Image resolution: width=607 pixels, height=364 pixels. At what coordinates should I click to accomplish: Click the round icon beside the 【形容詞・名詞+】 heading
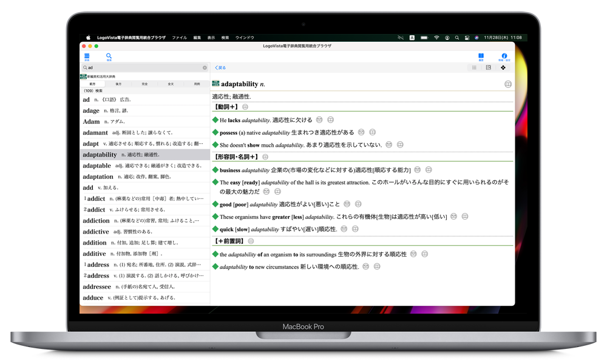coord(265,157)
